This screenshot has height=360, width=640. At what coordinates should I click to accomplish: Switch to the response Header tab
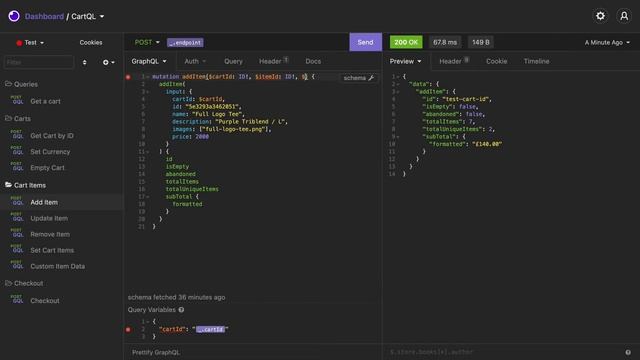coord(453,61)
